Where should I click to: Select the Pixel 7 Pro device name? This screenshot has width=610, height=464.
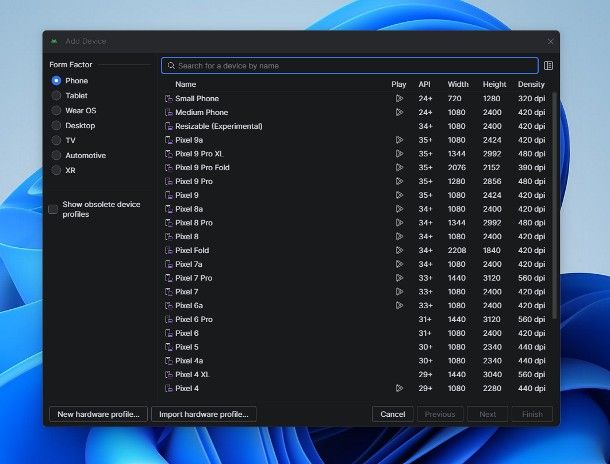click(194, 278)
